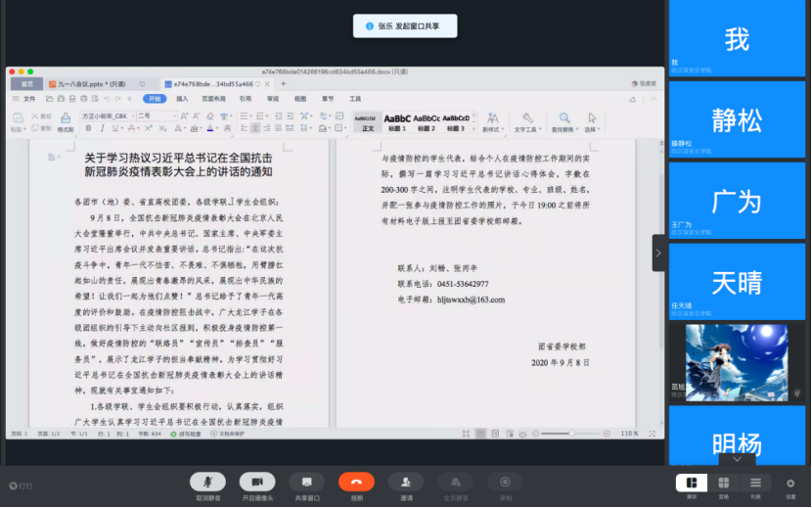Click the Format Painter tool
The height and width of the screenshot is (508, 812).
pos(65,121)
